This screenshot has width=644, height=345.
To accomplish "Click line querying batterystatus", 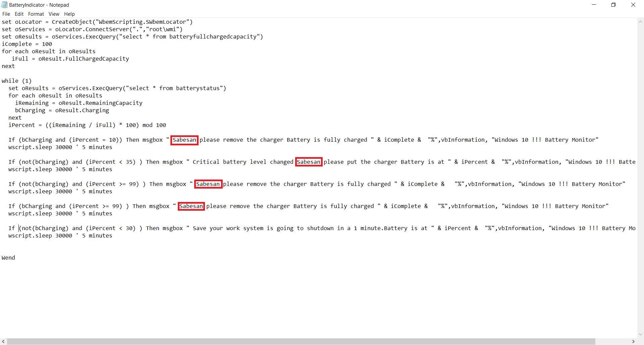I will (117, 88).
